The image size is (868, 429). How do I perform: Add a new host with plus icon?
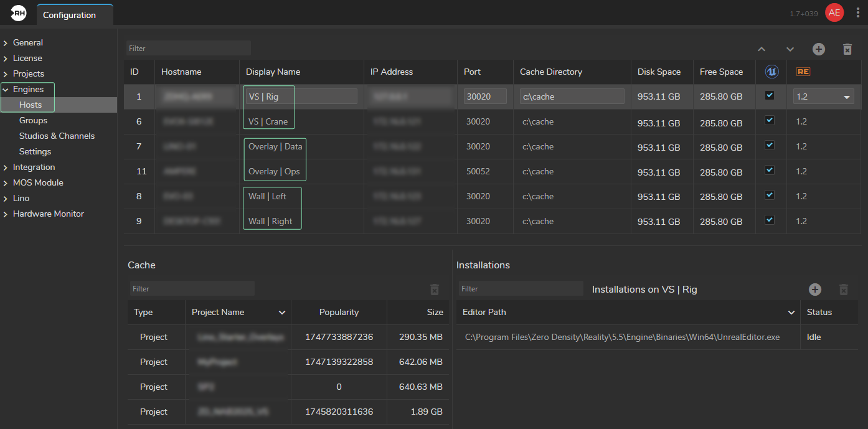click(x=818, y=49)
